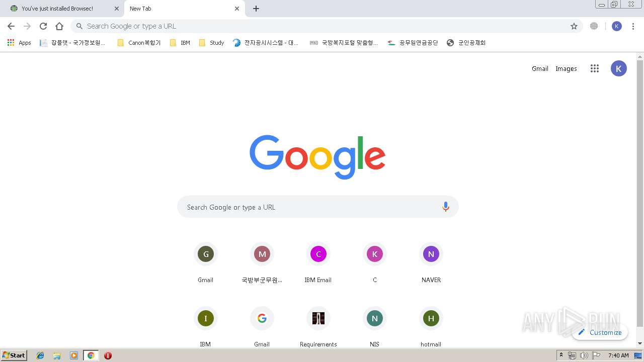The width and height of the screenshot is (644, 362).
Task: Bookmark this page with the star icon
Action: coord(574,26)
